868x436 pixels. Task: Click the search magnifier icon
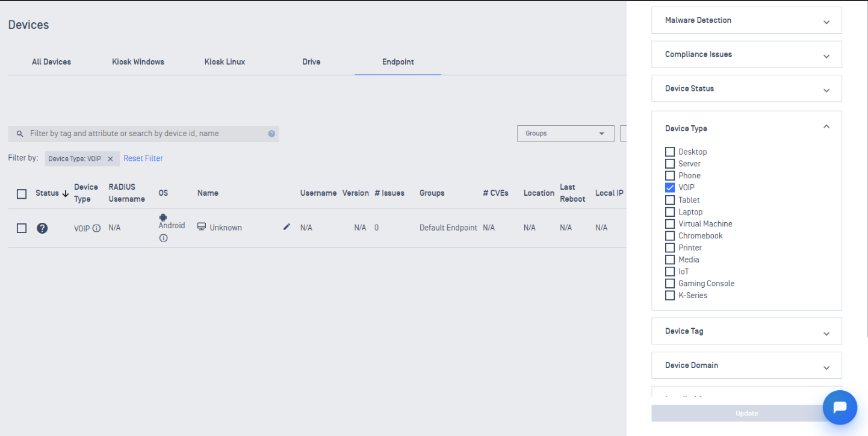click(20, 134)
